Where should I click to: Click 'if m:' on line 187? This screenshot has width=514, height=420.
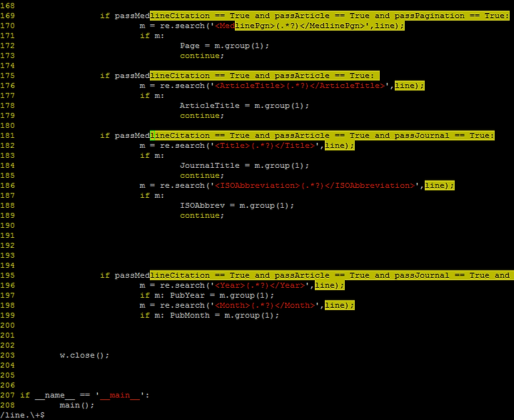(152, 196)
